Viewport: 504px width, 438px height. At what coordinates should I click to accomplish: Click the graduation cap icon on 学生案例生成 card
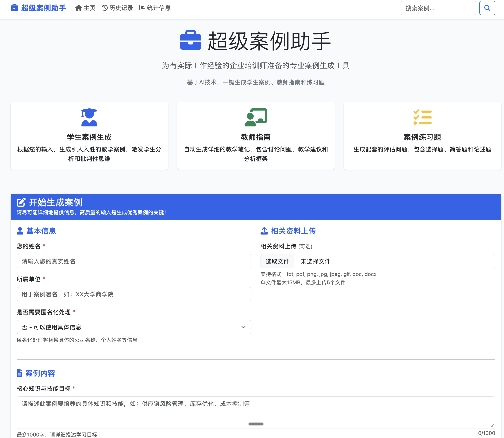[89, 118]
